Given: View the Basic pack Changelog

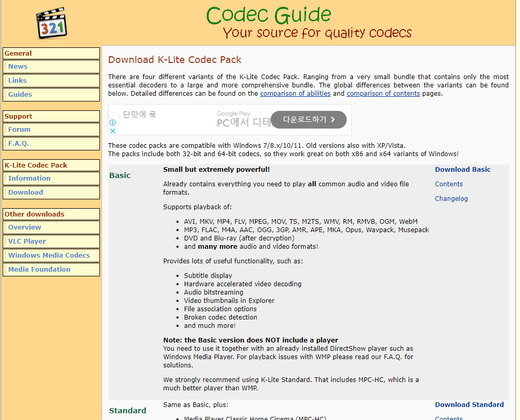Looking at the screenshot, I should pyautogui.click(x=451, y=199).
